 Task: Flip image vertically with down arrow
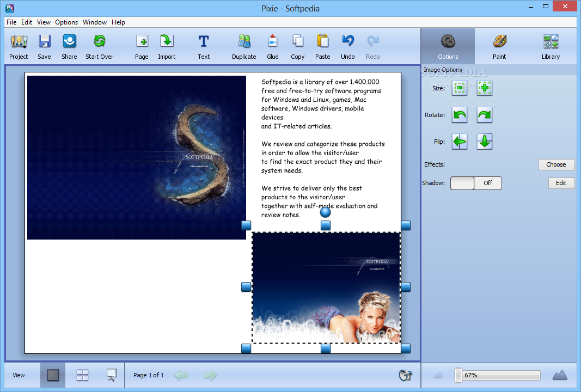pyautogui.click(x=485, y=142)
